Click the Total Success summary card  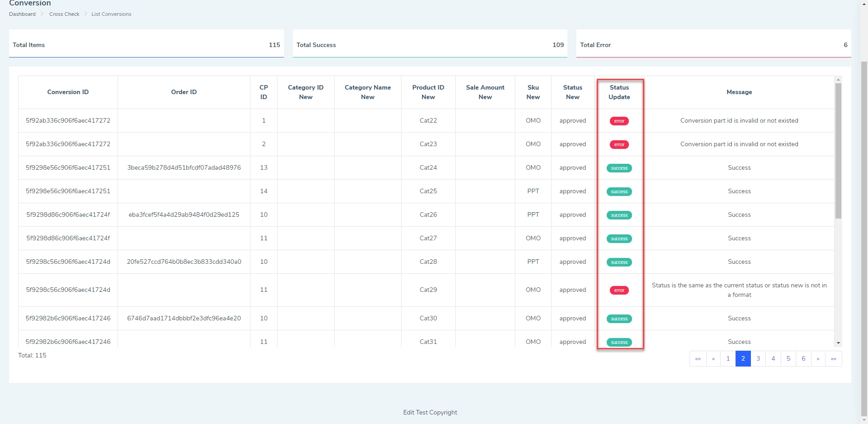coord(430,45)
